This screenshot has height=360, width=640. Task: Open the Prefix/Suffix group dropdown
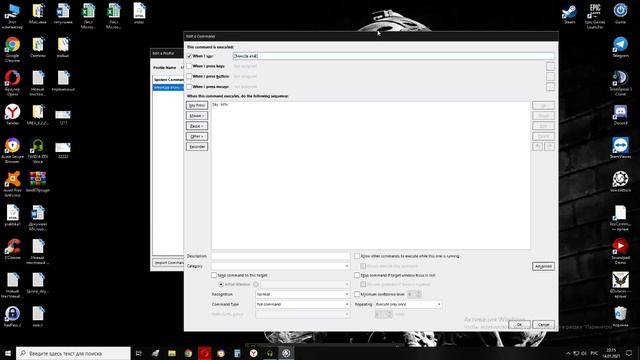pyautogui.click(x=302, y=314)
